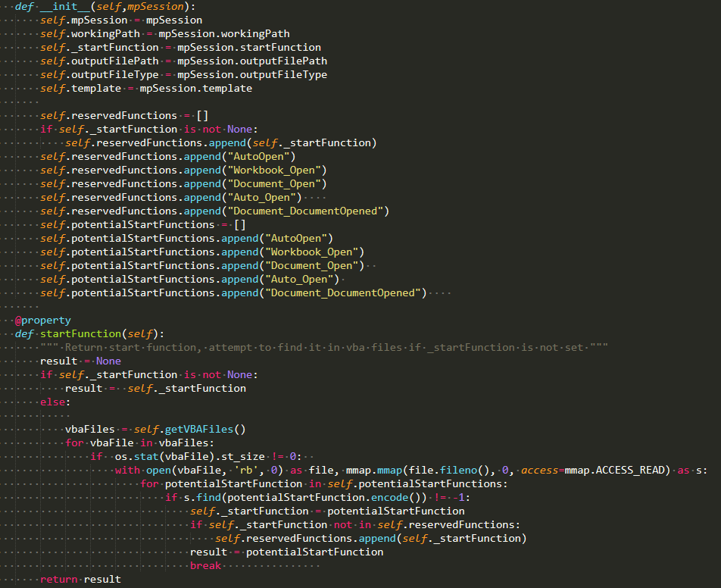The image size is (721, 588).
Task: Click the reservedFunctions append "AutoOpen" line
Action: pyautogui.click(x=168, y=156)
